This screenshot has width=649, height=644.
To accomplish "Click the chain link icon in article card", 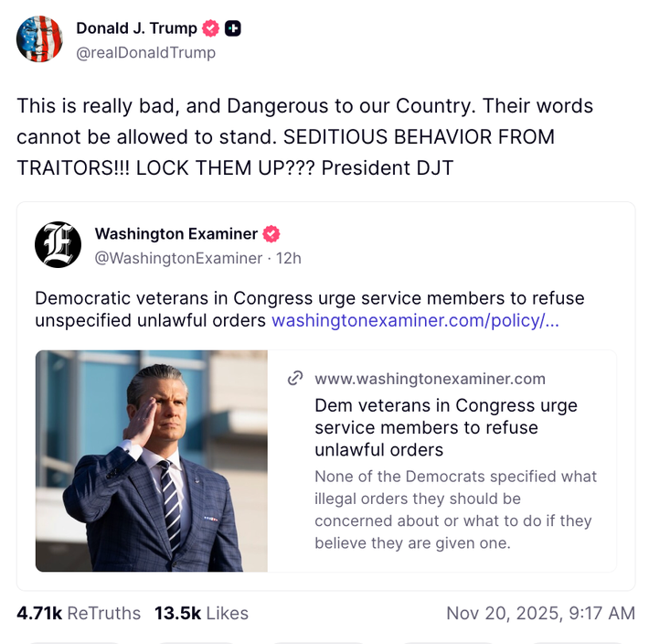I will point(295,379).
